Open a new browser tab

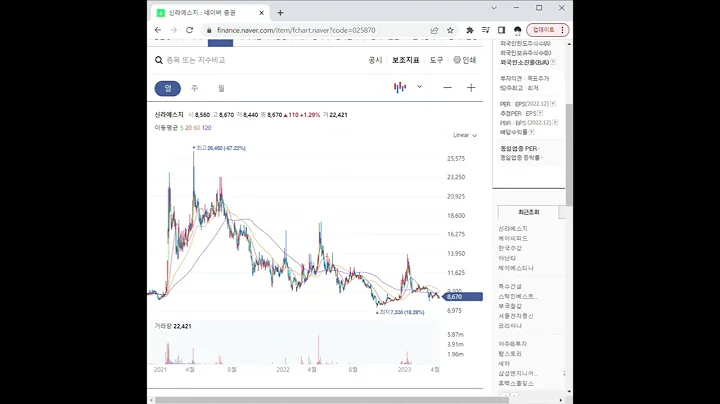click(280, 13)
